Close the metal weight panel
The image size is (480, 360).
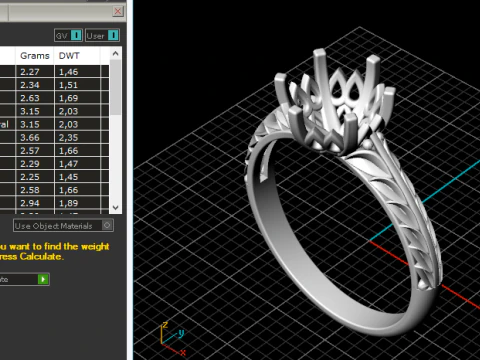click(x=118, y=11)
